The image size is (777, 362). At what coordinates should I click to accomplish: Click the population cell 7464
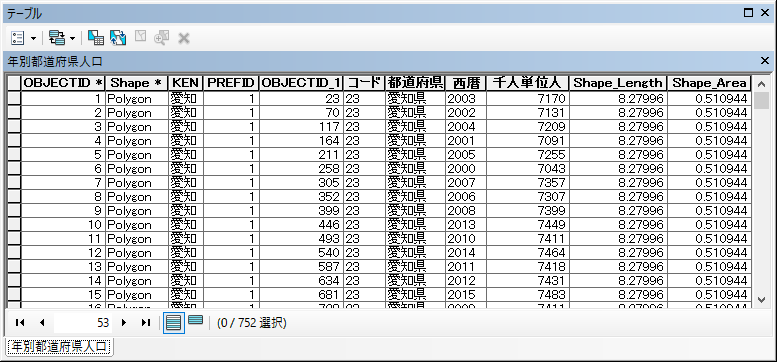pyautogui.click(x=527, y=253)
